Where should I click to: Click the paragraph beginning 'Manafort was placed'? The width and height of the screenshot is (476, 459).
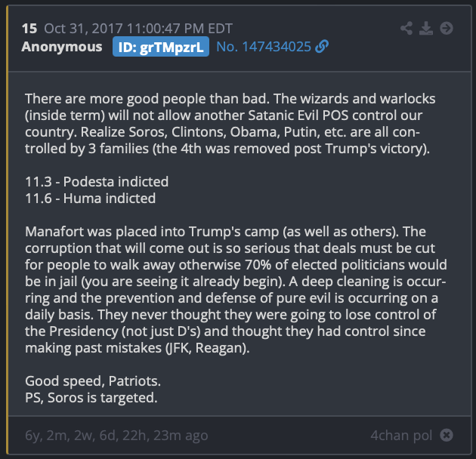[236, 290]
